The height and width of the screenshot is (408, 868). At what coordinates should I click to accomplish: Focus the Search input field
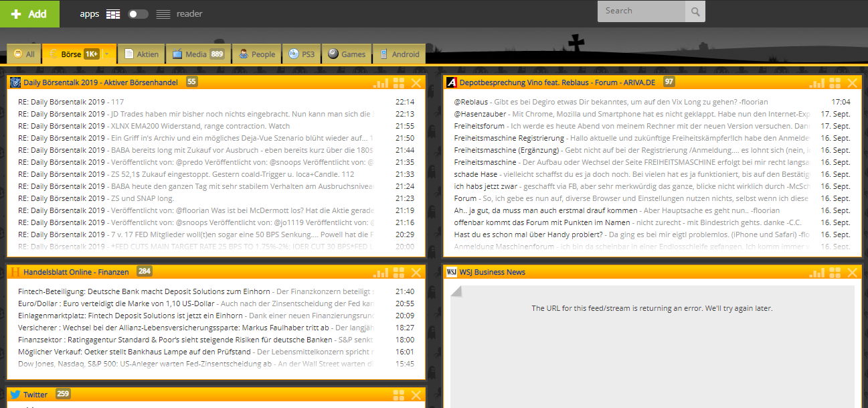click(x=642, y=11)
